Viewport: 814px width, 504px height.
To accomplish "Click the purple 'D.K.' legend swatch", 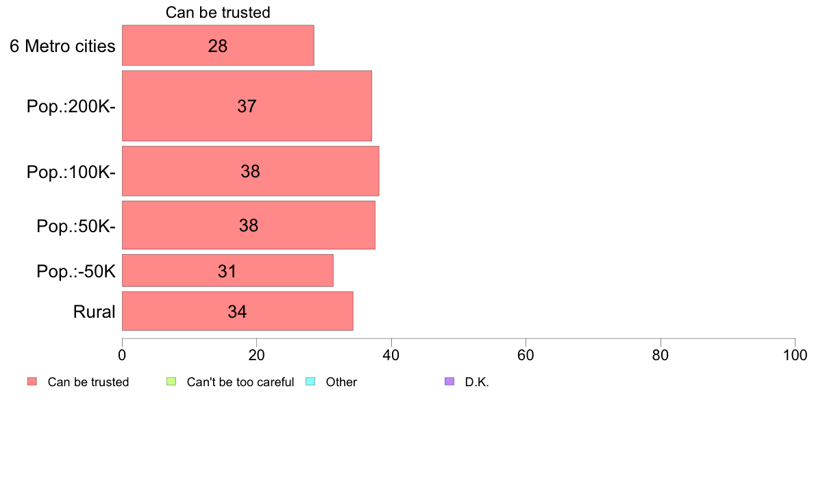I will [449, 381].
